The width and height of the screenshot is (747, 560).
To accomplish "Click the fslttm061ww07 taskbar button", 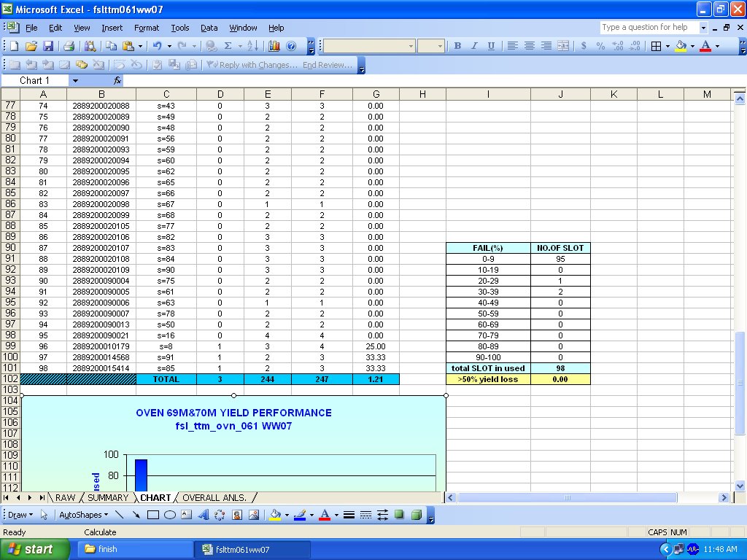I will tap(252, 549).
